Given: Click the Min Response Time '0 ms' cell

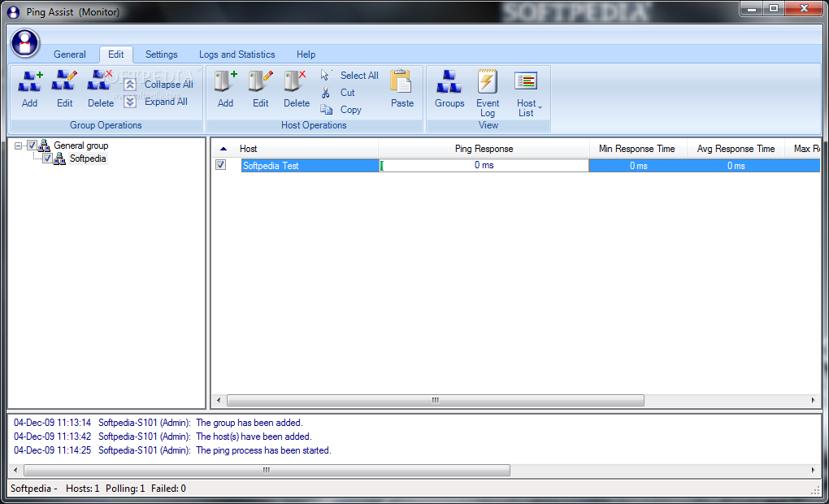Looking at the screenshot, I should point(638,166).
